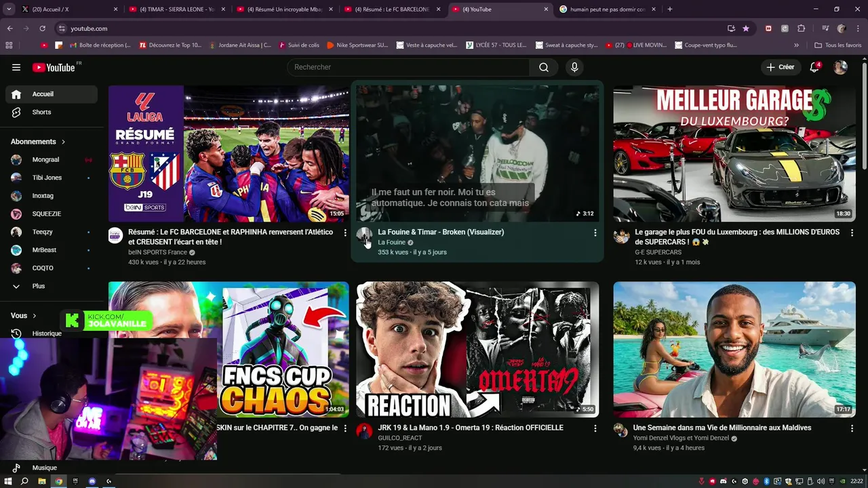Open Shorts in the sidebar
This screenshot has height=488, width=868.
pyautogui.click(x=52, y=112)
